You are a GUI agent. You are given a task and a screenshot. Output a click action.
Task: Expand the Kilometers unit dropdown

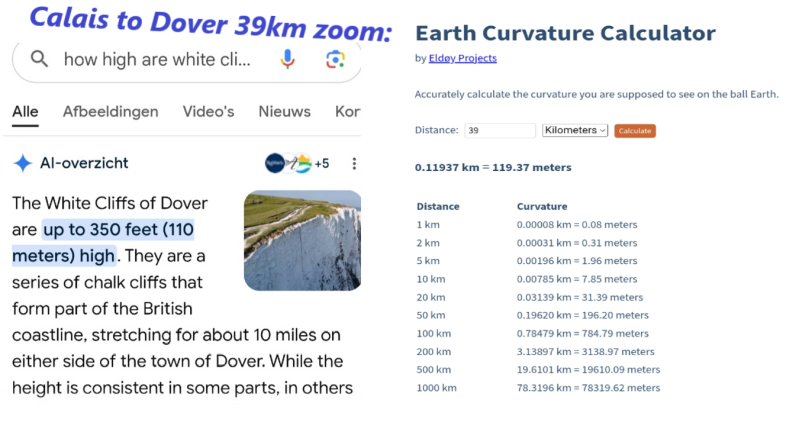(x=575, y=131)
